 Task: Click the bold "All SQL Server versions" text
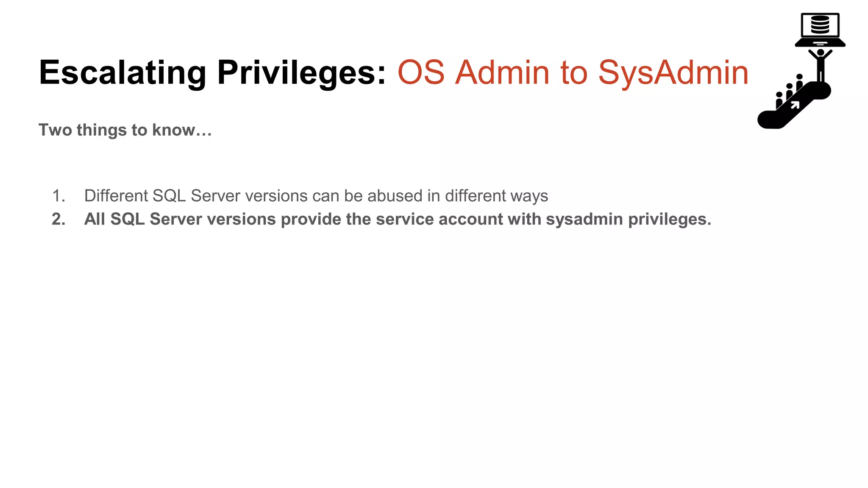pos(180,219)
